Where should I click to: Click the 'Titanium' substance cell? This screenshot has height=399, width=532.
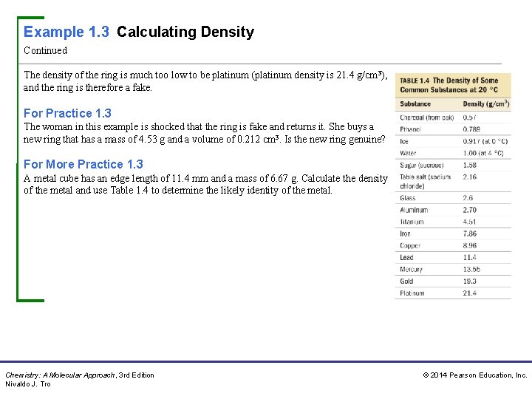[x=412, y=222]
